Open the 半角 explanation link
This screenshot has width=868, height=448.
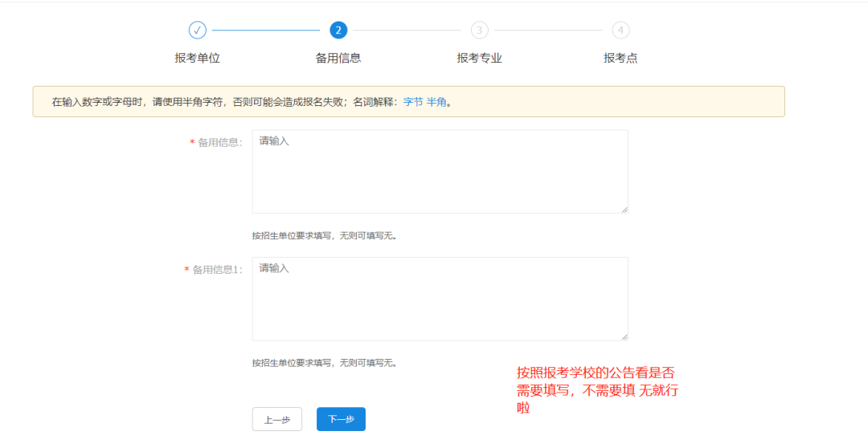436,102
